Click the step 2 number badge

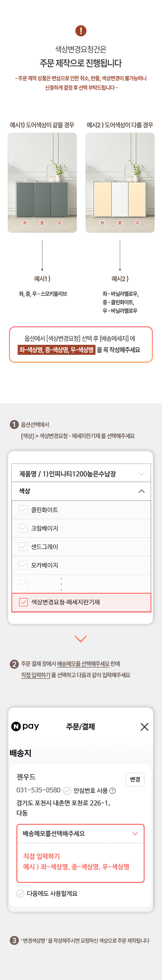click(x=14, y=664)
